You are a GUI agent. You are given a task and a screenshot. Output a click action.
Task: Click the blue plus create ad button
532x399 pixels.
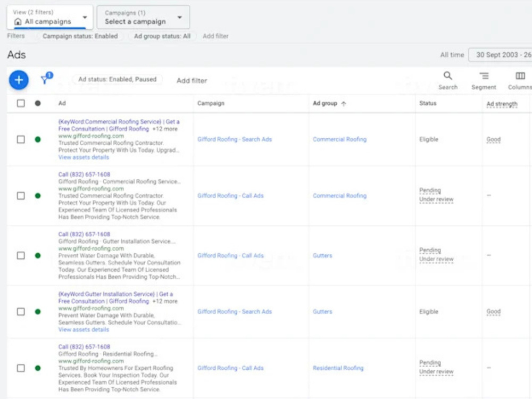(x=19, y=80)
